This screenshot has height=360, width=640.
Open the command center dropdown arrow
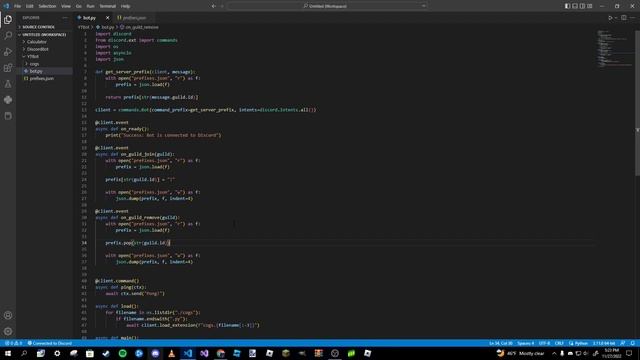pyautogui.click(x=423, y=6)
